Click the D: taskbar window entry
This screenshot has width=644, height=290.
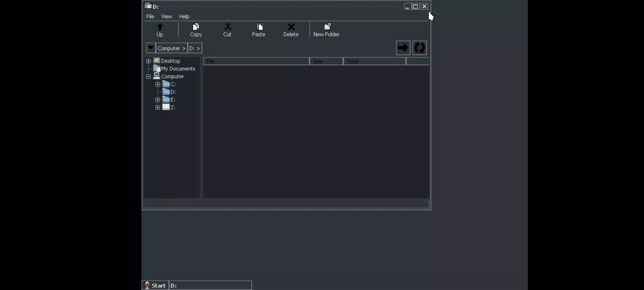[x=210, y=285]
